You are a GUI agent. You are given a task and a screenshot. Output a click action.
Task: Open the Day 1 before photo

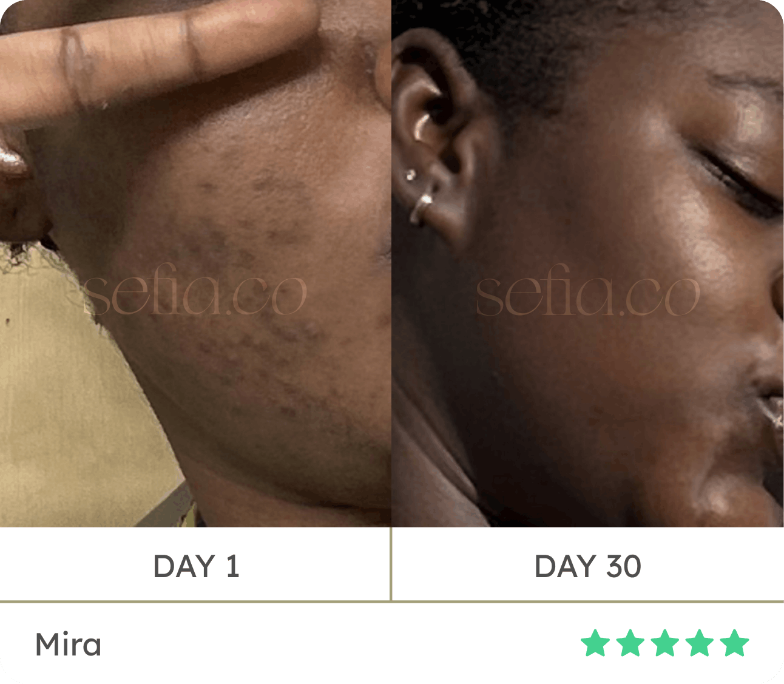click(x=195, y=263)
